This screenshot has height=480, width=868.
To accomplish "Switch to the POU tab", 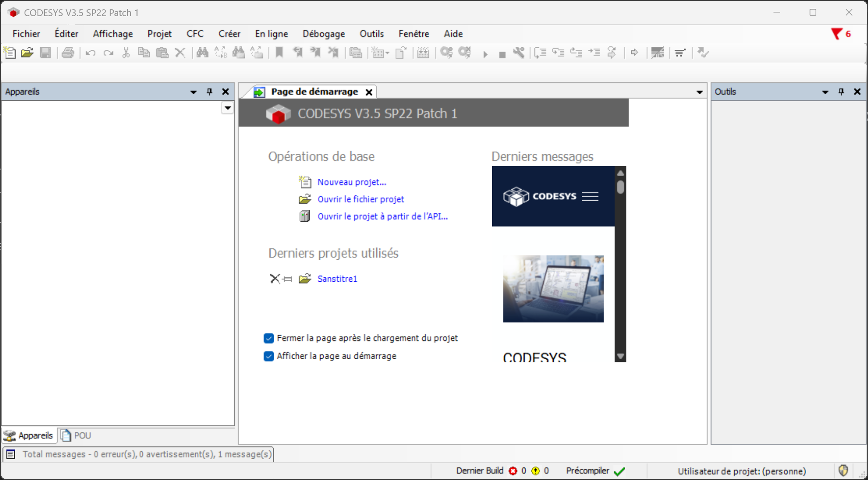I will click(x=76, y=435).
